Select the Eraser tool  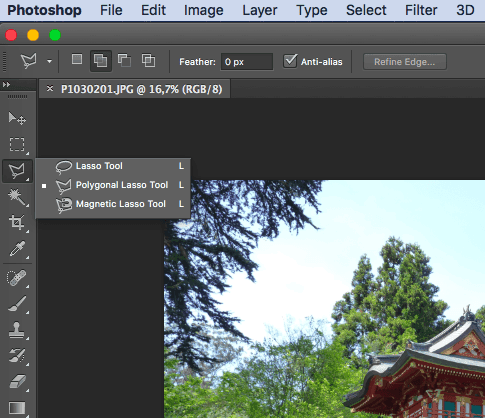click(17, 382)
